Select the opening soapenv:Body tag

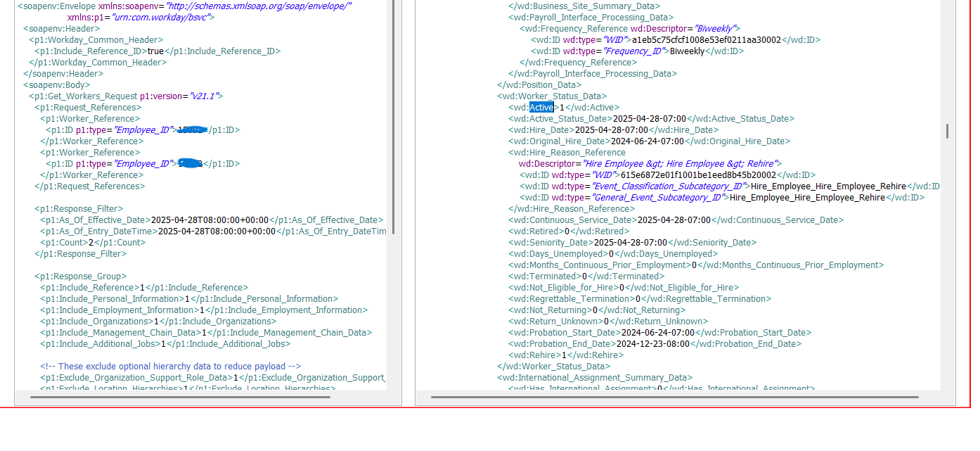[57, 84]
